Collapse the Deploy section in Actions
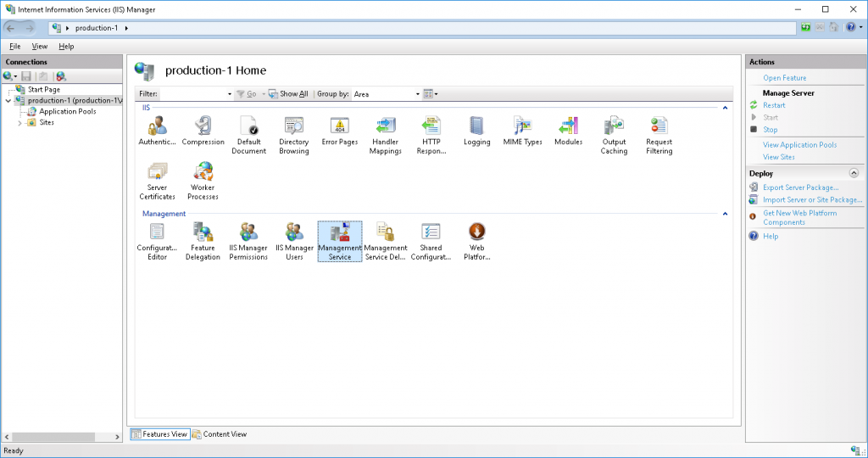 pyautogui.click(x=854, y=173)
